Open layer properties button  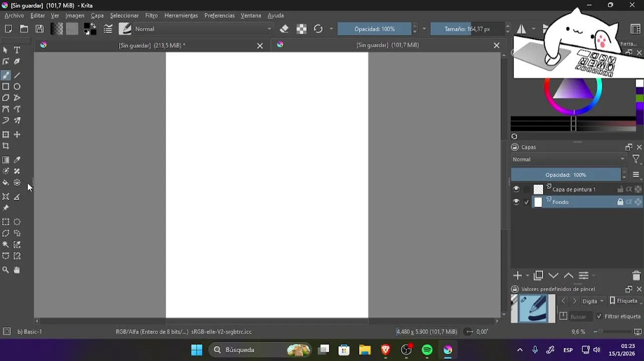pyautogui.click(x=583, y=276)
